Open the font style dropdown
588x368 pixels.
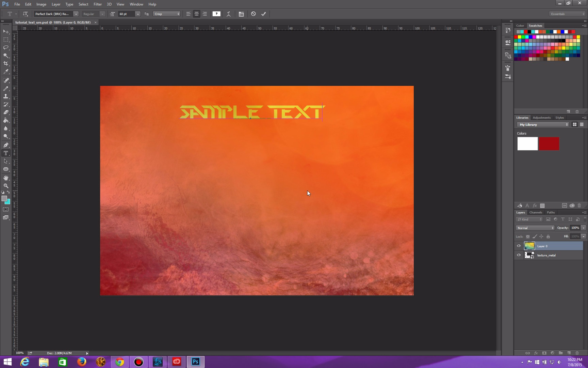click(102, 14)
